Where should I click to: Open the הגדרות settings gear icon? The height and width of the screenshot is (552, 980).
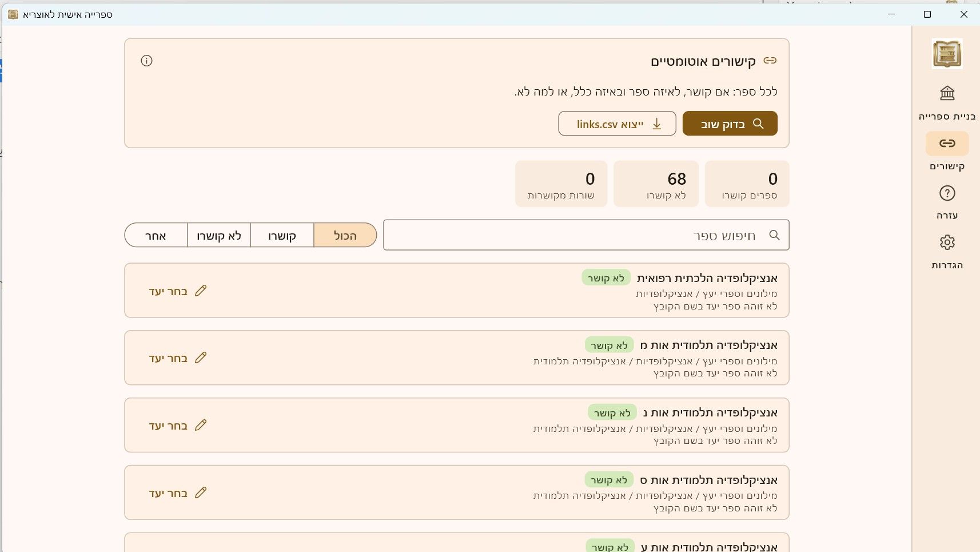947,243
